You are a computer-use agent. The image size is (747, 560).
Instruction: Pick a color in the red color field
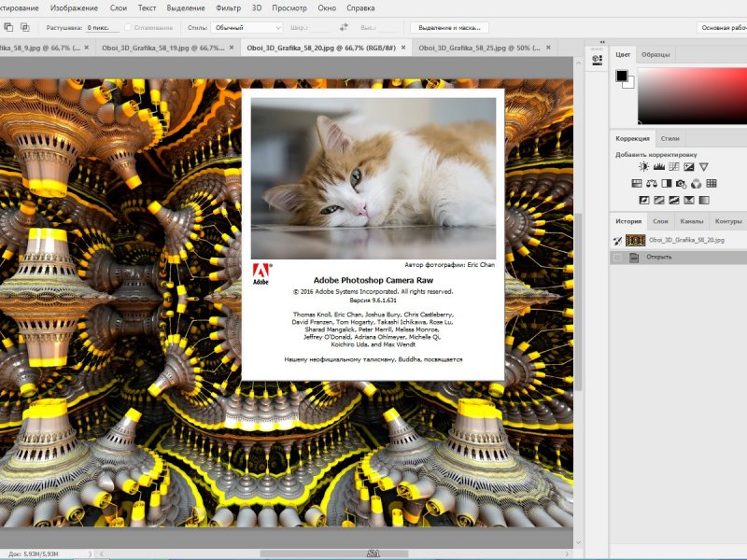coord(692,96)
